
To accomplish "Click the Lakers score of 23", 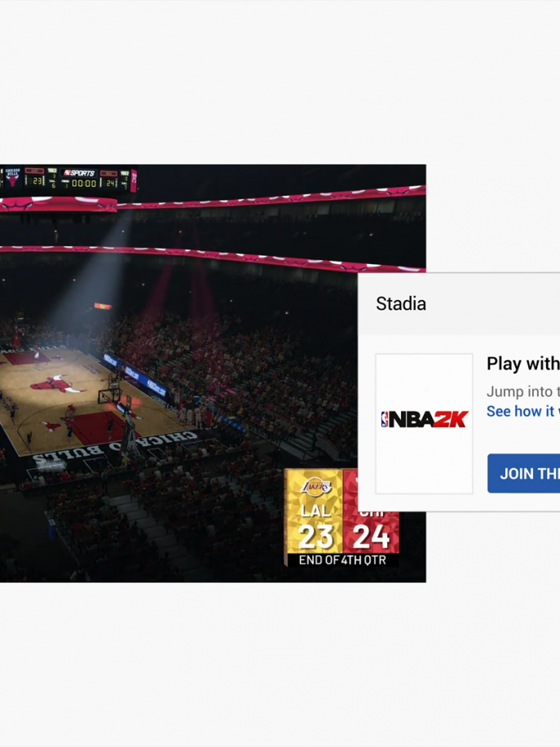I will coord(315,537).
